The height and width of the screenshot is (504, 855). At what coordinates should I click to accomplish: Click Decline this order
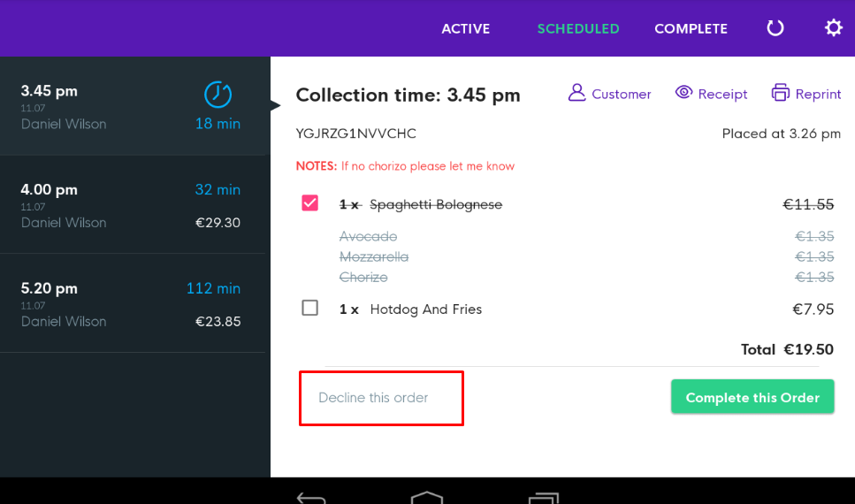tap(373, 398)
